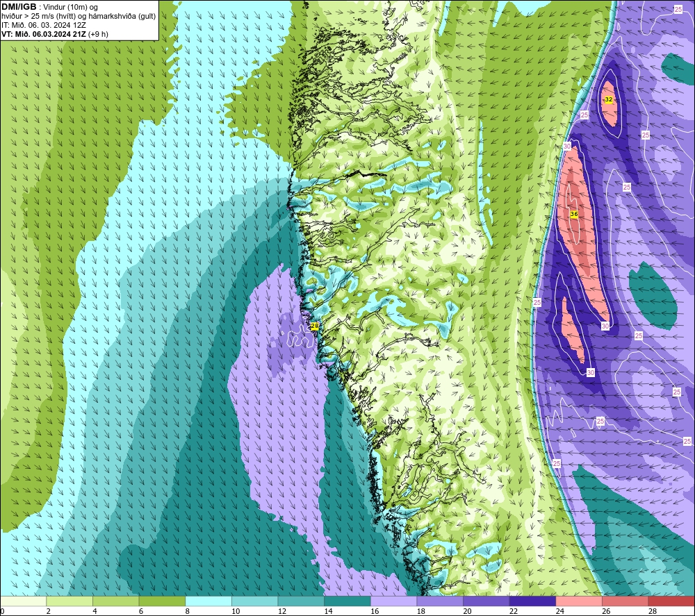The image size is (695, 616).
Task: Pick the light yellow-green 2–4 m/s swatch
Action: click(x=69, y=601)
